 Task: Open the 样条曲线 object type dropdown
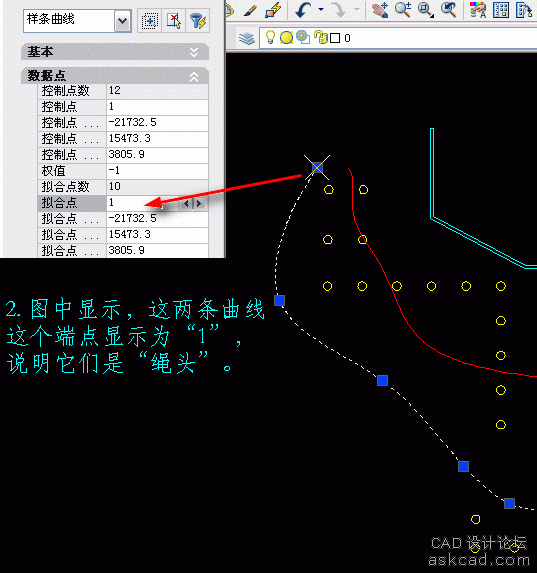point(122,21)
